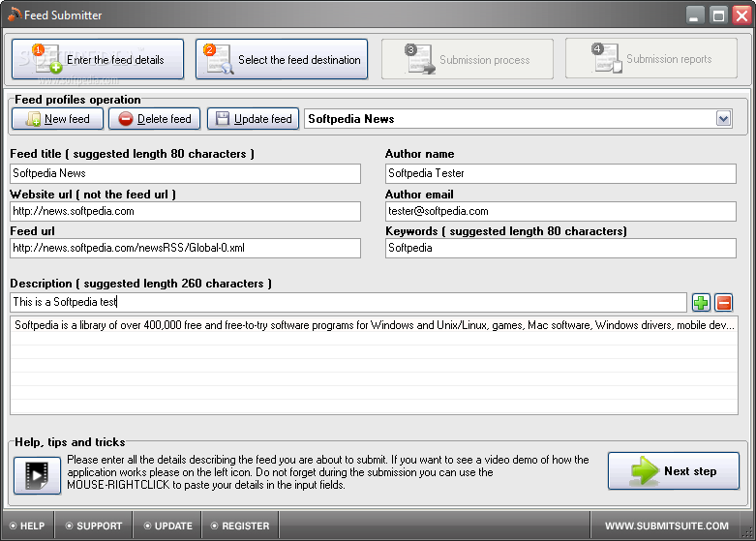This screenshot has width=756, height=541.
Task: Delete the current feed profile
Action: pos(154,119)
